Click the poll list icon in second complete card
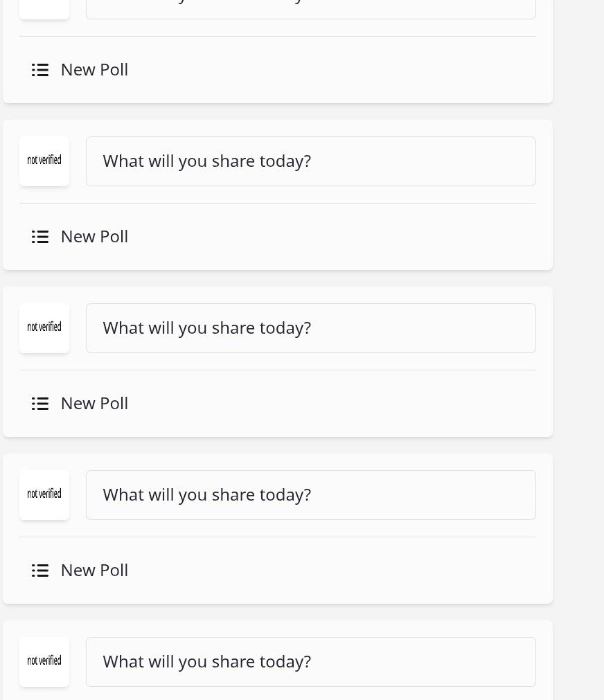 tap(40, 404)
